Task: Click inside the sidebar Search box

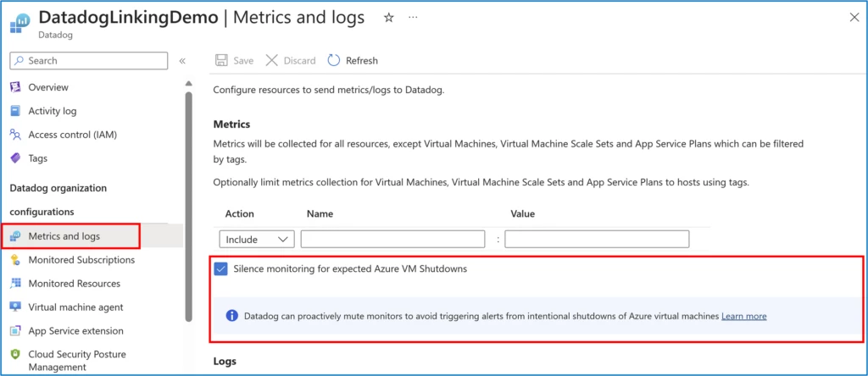Action: click(x=88, y=61)
